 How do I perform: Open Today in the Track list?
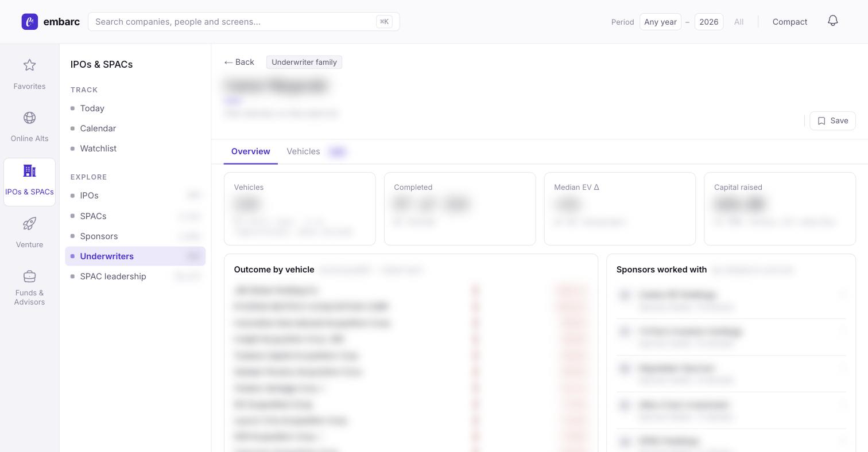(x=135, y=108)
